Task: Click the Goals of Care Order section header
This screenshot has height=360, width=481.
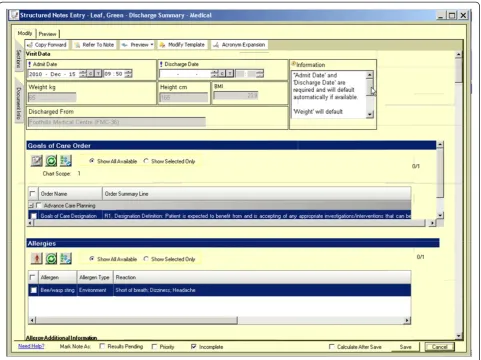Action: click(231, 145)
